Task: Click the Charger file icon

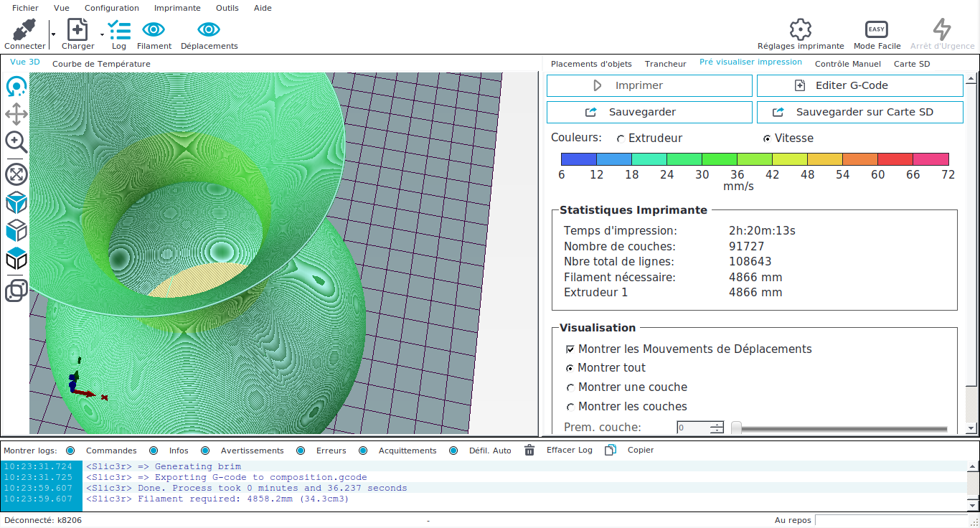Action: pyautogui.click(x=77, y=30)
